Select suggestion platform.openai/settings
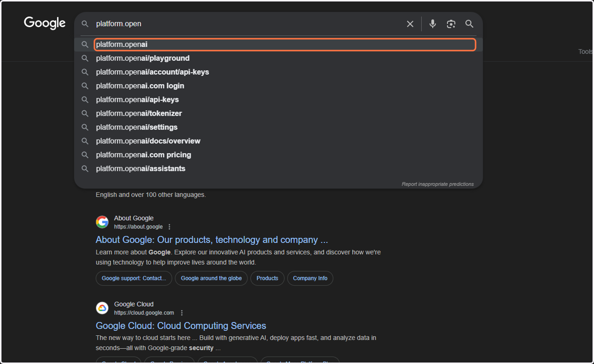 tap(278, 128)
